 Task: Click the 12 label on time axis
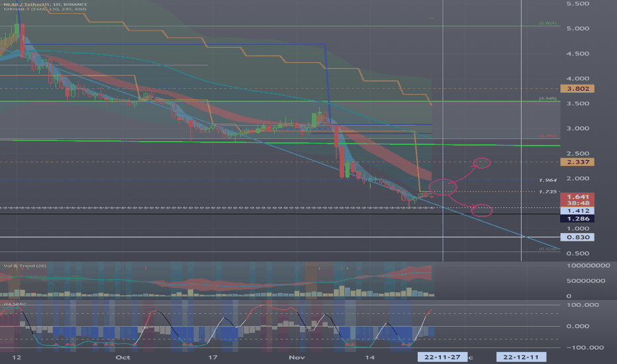click(x=17, y=357)
